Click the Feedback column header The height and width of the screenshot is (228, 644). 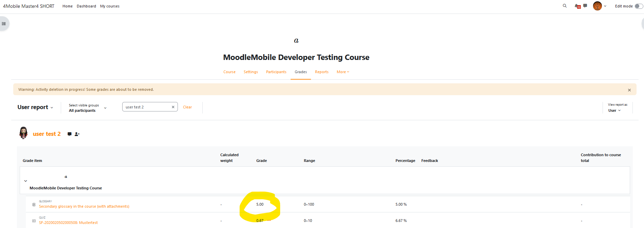click(429, 161)
